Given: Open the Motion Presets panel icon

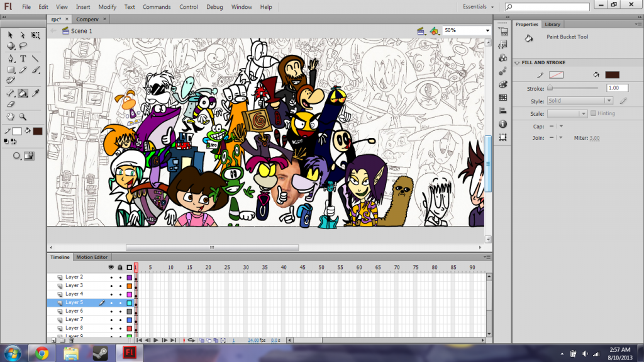Looking at the screenshot, I should (503, 71).
